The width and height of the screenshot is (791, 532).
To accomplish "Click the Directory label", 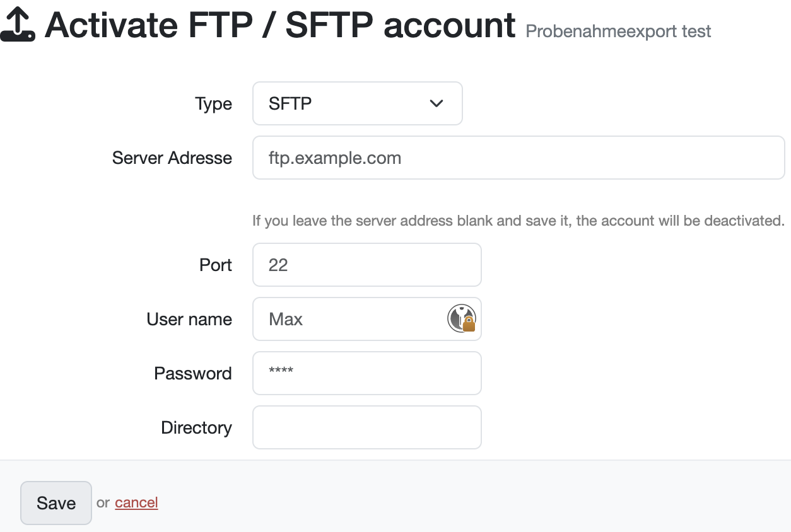I will pos(196,427).
